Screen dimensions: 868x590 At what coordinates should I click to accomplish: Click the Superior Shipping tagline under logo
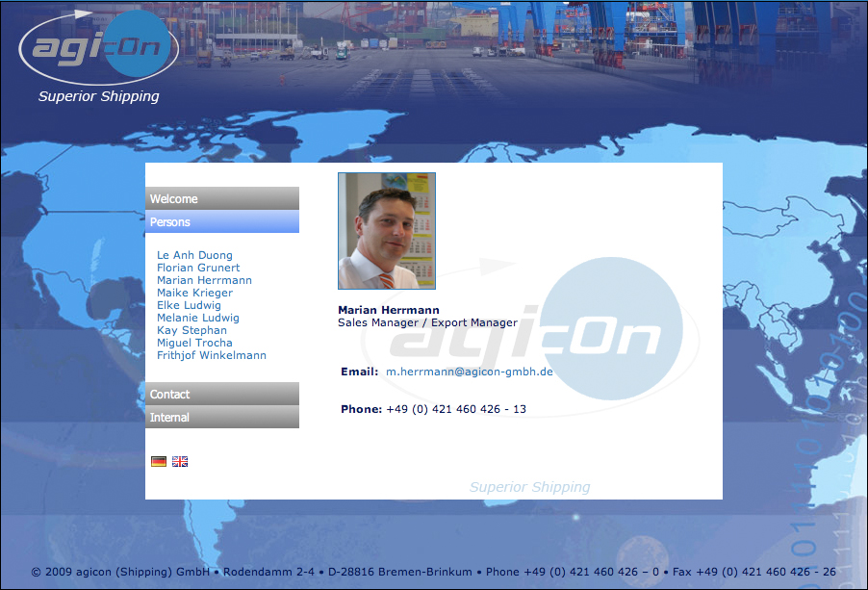click(x=99, y=96)
